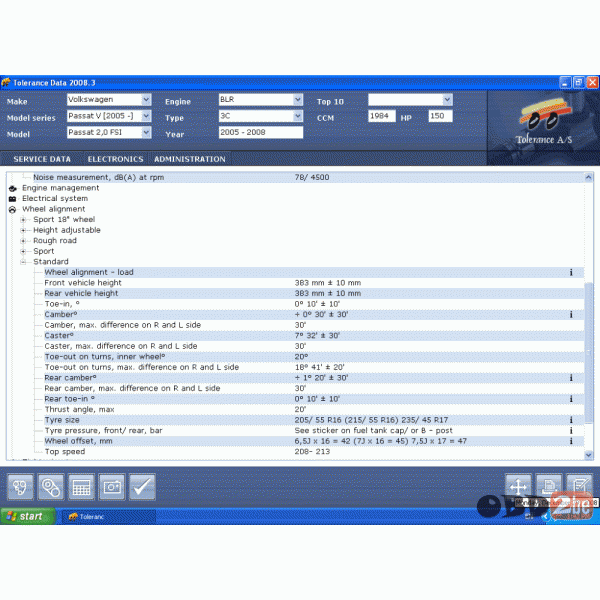
Task: Click info icon on Camber row
Action: [x=571, y=315]
